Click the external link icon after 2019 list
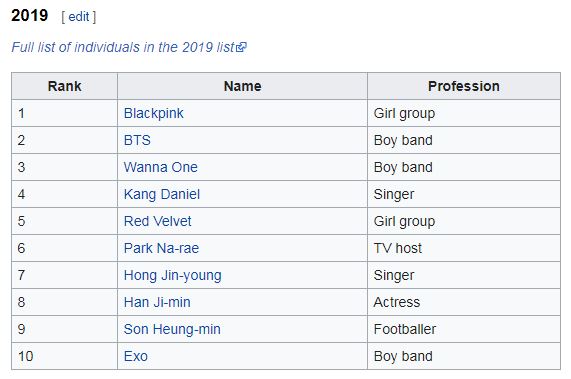The height and width of the screenshot is (379, 571). click(x=241, y=47)
